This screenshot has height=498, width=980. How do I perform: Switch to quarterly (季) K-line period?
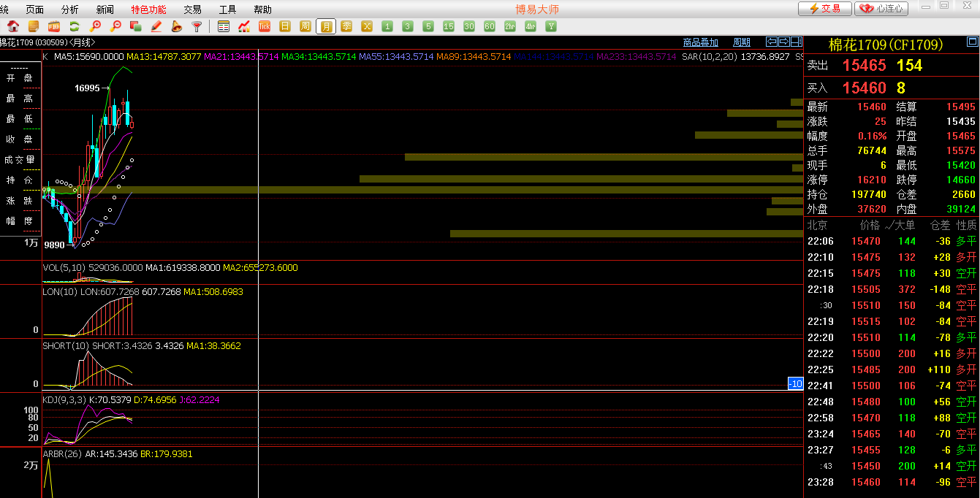346,26
